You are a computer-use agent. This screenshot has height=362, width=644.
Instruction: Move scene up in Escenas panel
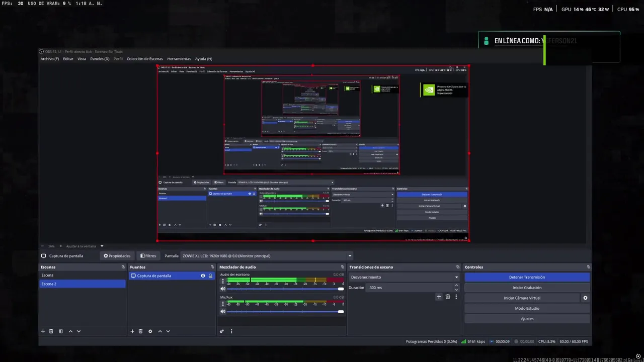pos(70,331)
